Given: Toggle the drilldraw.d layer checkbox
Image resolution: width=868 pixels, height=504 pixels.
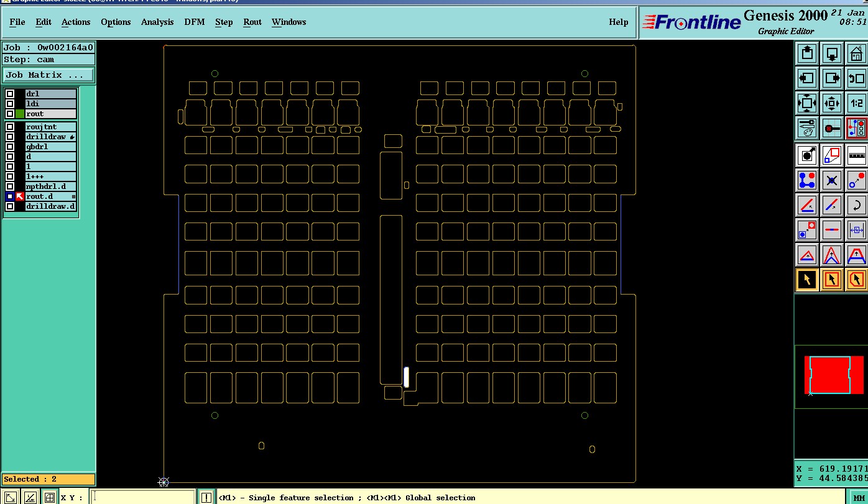Looking at the screenshot, I should 10,206.
